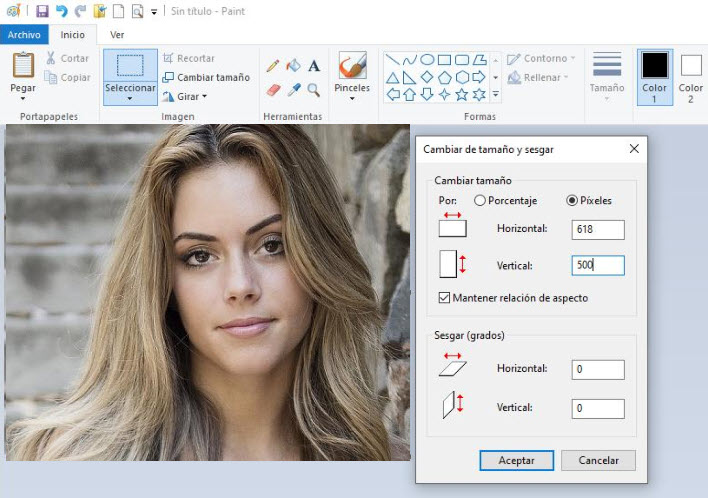The width and height of the screenshot is (708, 498).
Task: Select the left arrow shape
Action: [393, 94]
